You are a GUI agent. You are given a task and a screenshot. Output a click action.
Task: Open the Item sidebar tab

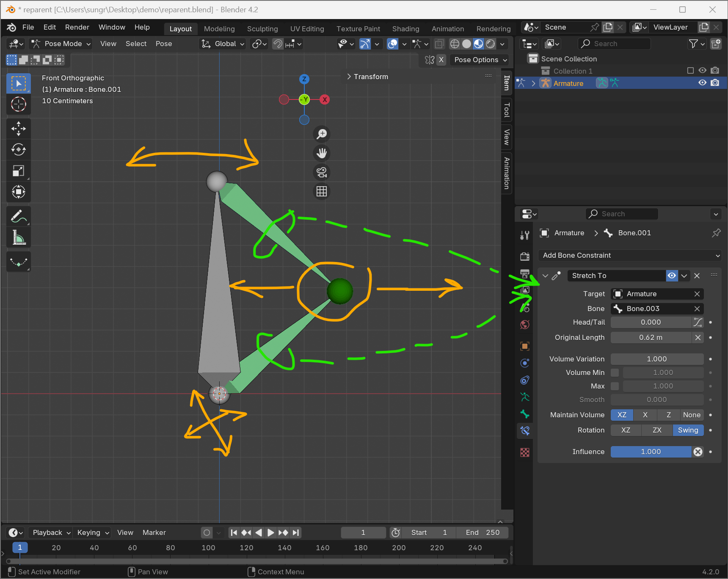click(x=507, y=83)
